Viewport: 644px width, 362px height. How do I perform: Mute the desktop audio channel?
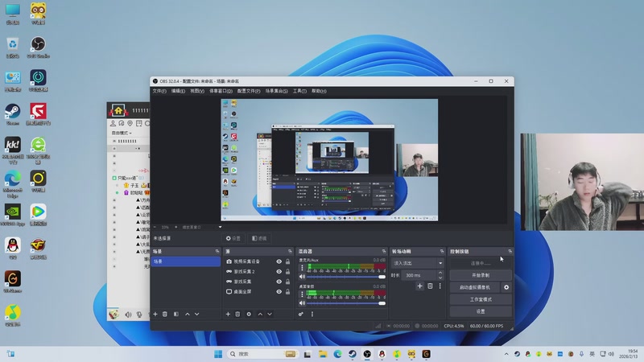[x=303, y=303]
